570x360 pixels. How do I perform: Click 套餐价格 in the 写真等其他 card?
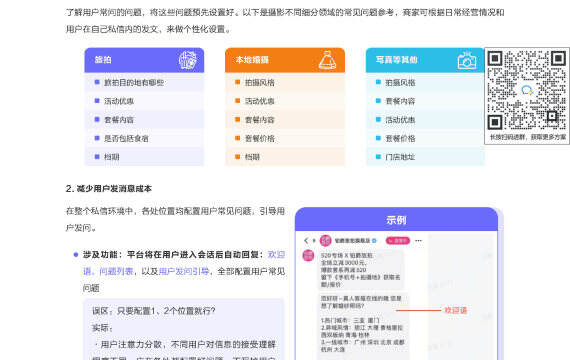(400, 138)
